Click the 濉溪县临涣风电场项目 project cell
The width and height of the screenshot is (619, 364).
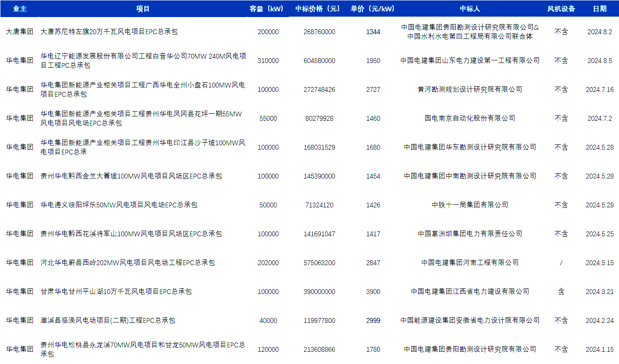pyautogui.click(x=108, y=320)
